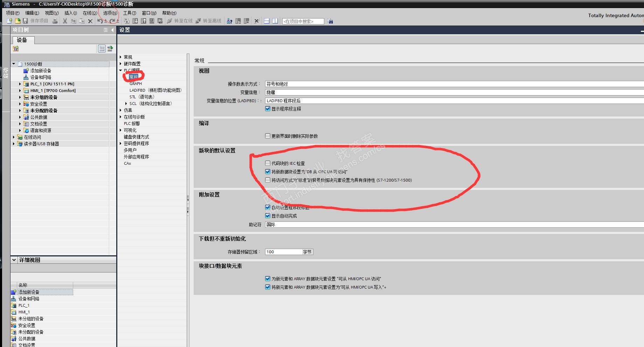Image resolution: width=644 pixels, height=347 pixels.
Task: Click the 转至在线 button
Action: (x=180, y=21)
